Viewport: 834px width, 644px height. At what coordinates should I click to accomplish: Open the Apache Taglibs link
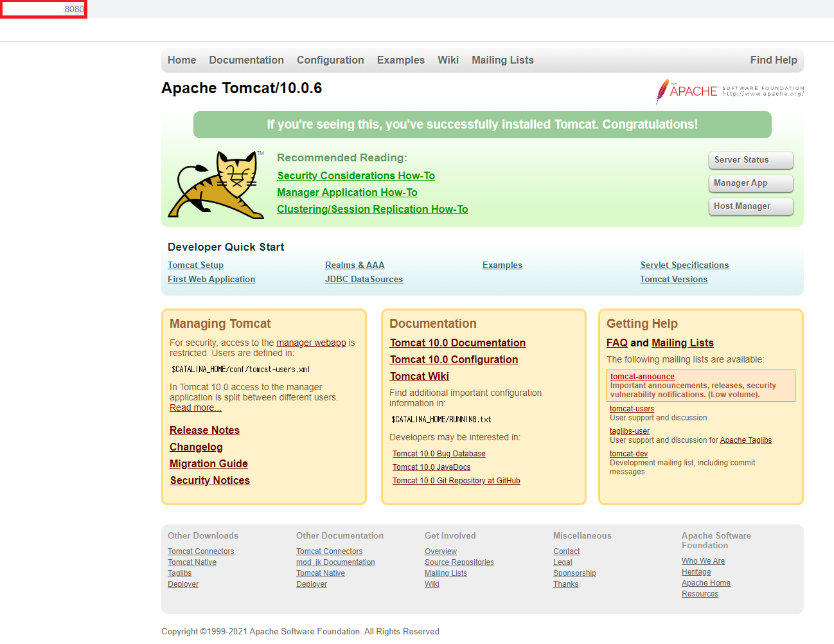pos(745,440)
